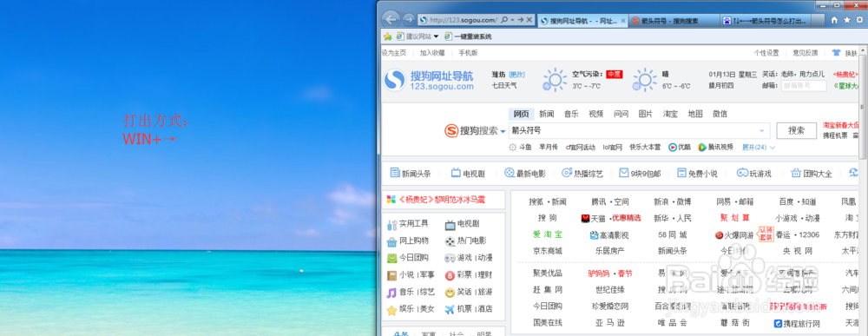
Task: Click the 换肤 shirt icon
Action: tap(836, 53)
